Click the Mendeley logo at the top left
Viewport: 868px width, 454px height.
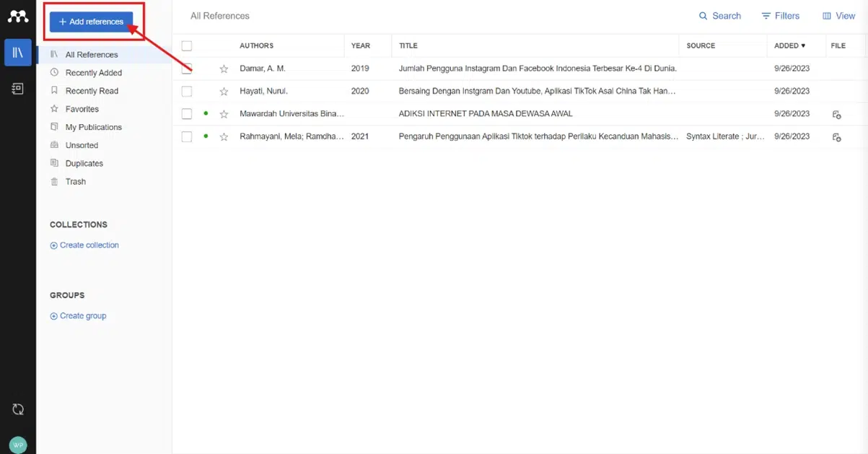coord(17,15)
